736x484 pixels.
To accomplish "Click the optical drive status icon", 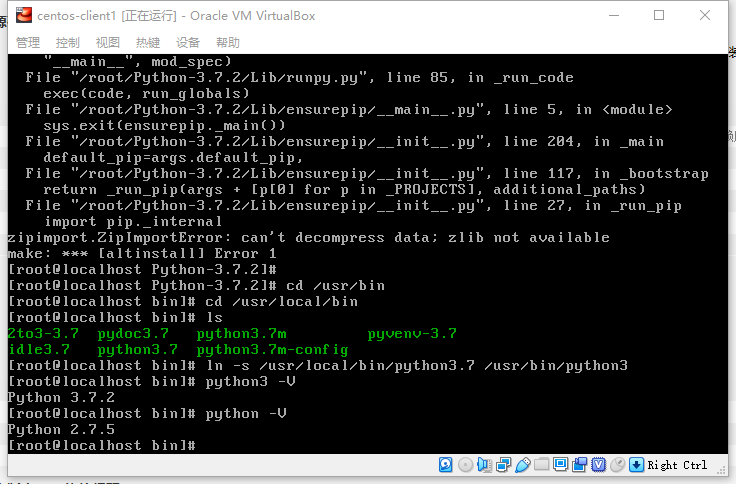I will pos(465,465).
